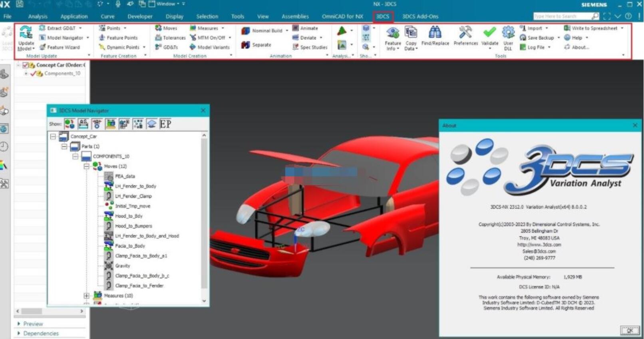
Task: Click OK in About dialog
Action: click(630, 330)
